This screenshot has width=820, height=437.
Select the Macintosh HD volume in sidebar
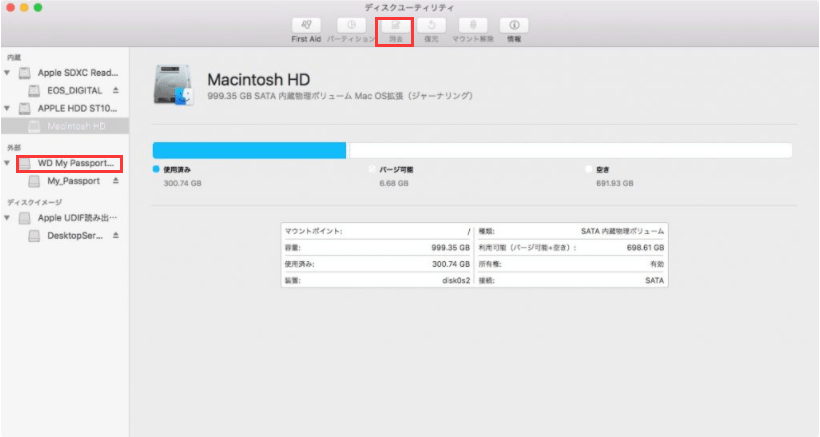click(76, 127)
